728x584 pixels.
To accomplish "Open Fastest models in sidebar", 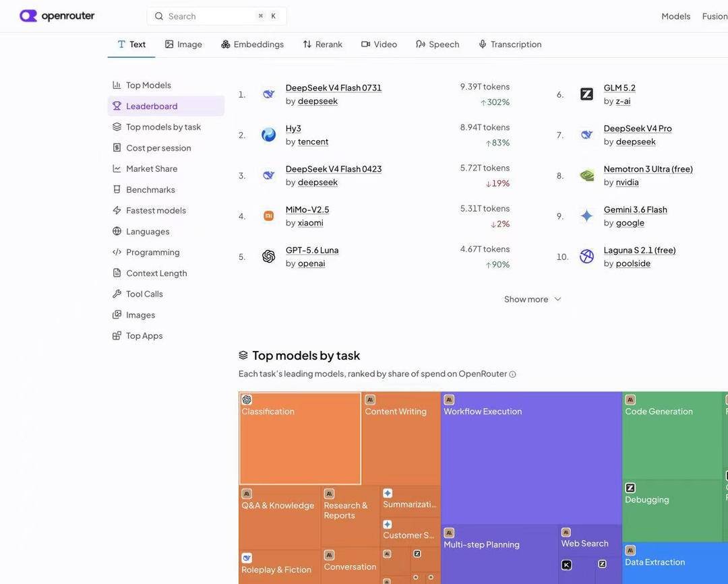I will coord(166,211).
